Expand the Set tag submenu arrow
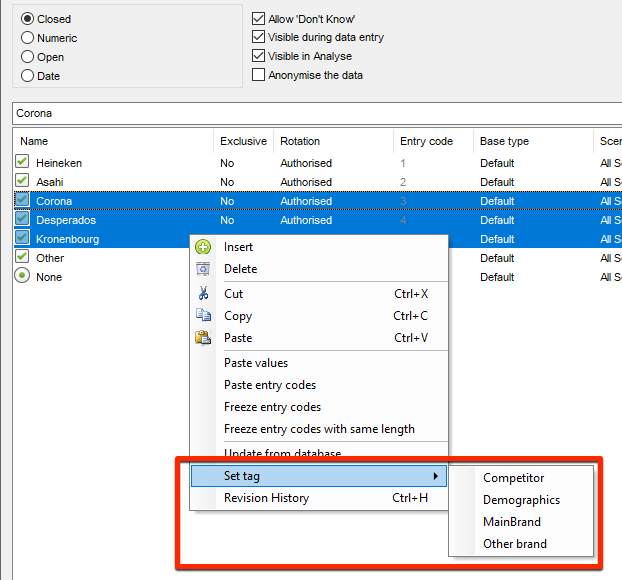Viewport: 622px width, 580px height. [436, 476]
